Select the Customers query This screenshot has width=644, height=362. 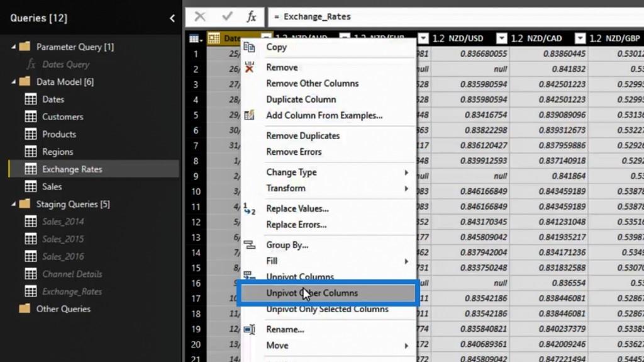[62, 117]
